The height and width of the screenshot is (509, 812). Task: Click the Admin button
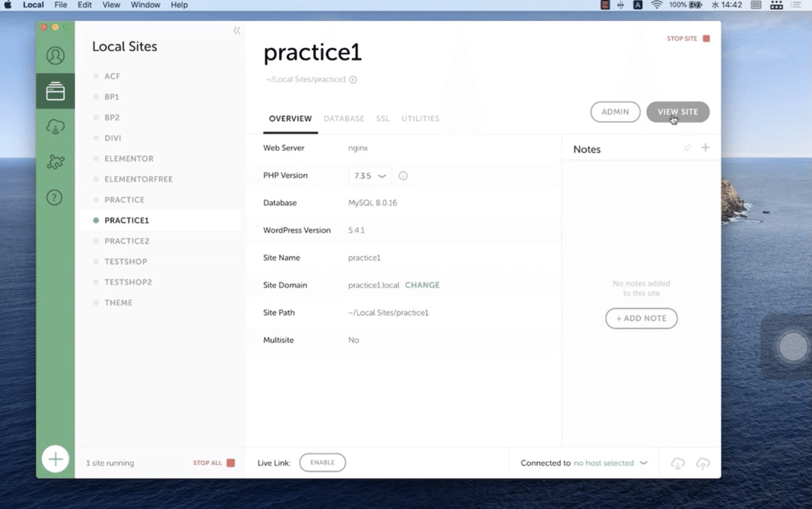tap(616, 112)
